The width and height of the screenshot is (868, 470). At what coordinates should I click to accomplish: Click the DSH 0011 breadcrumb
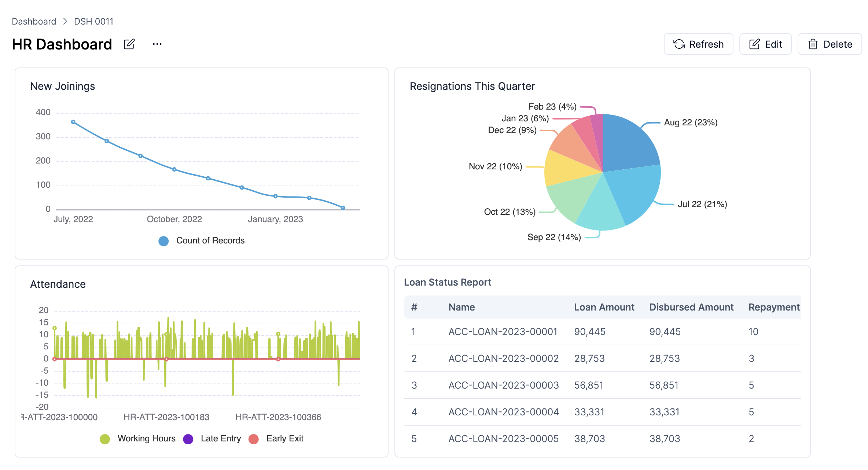pyautogui.click(x=93, y=21)
